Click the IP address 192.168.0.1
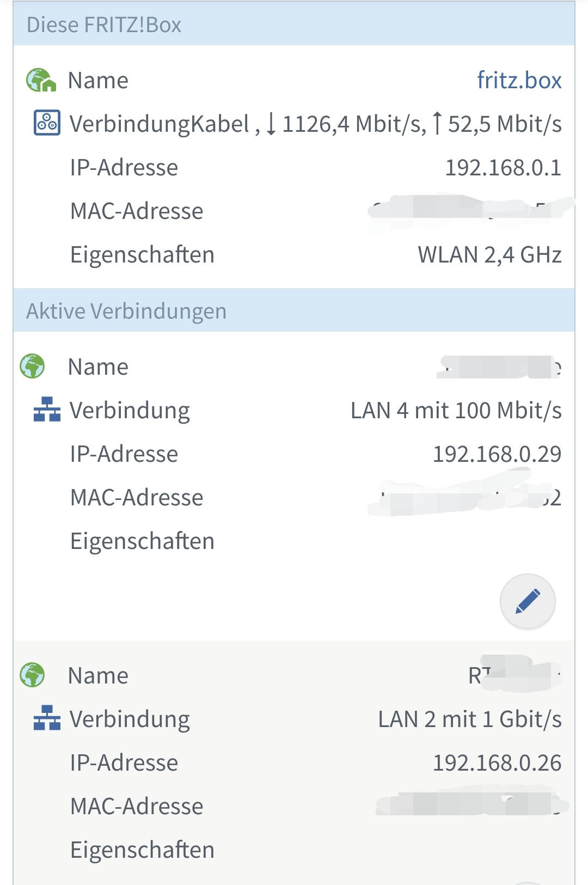 pyautogui.click(x=503, y=168)
